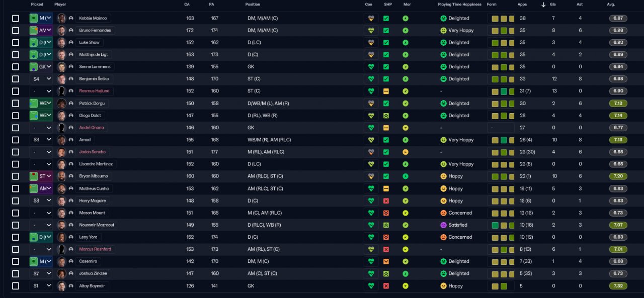Tick the checkbox for Marcus Rashford
The image size is (644, 298).
pyautogui.click(x=16, y=249)
